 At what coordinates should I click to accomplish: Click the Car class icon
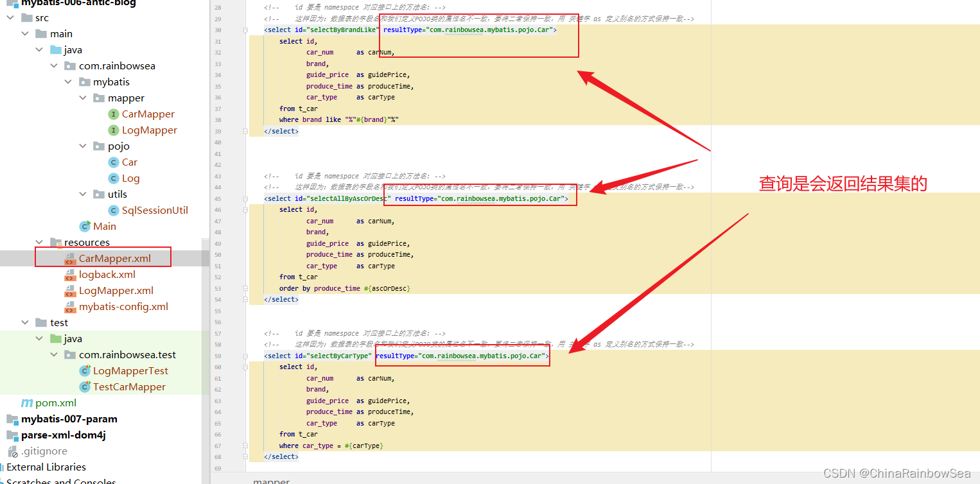click(x=114, y=162)
